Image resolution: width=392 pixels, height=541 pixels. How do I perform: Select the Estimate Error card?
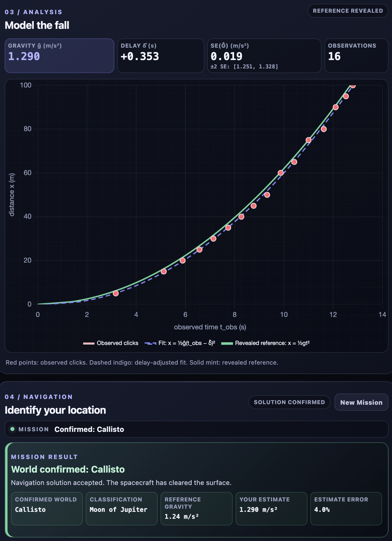pyautogui.click(x=346, y=509)
